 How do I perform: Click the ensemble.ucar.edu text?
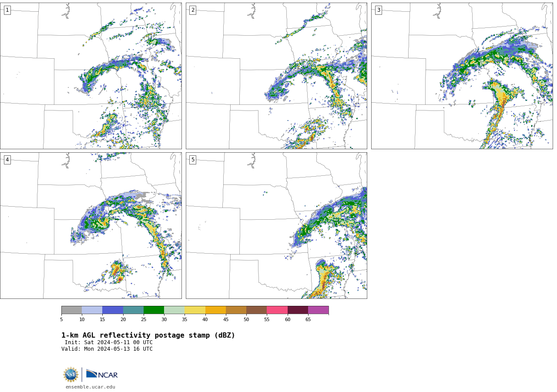coord(91,387)
